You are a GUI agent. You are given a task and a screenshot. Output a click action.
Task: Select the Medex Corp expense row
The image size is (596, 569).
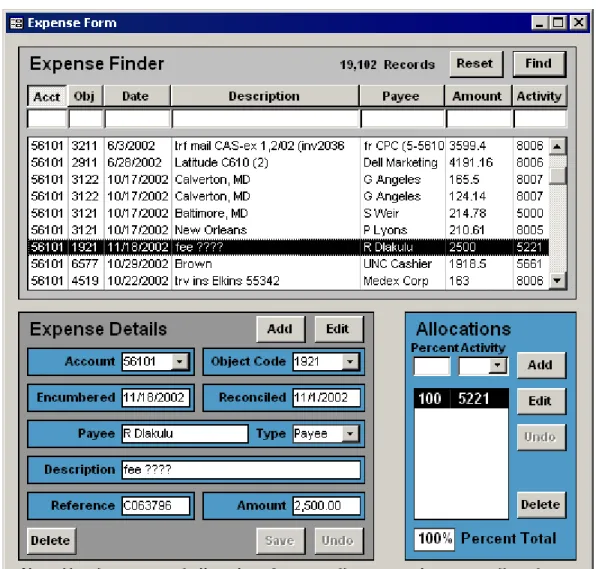coord(288,281)
